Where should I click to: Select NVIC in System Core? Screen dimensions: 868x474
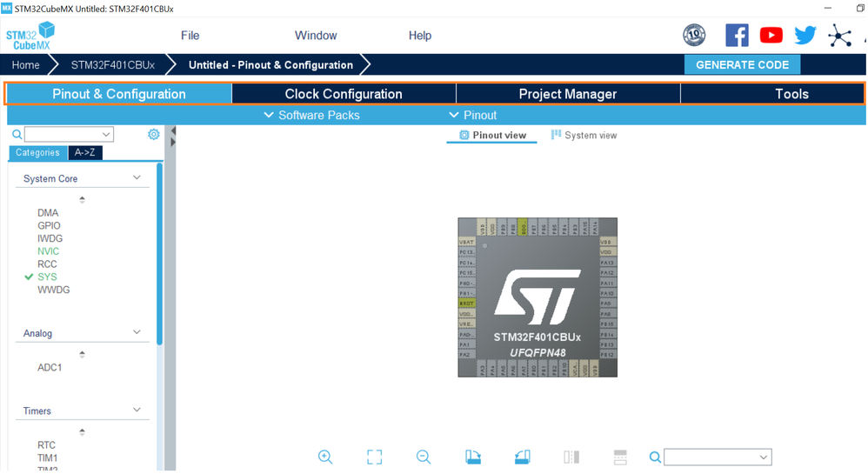click(48, 250)
